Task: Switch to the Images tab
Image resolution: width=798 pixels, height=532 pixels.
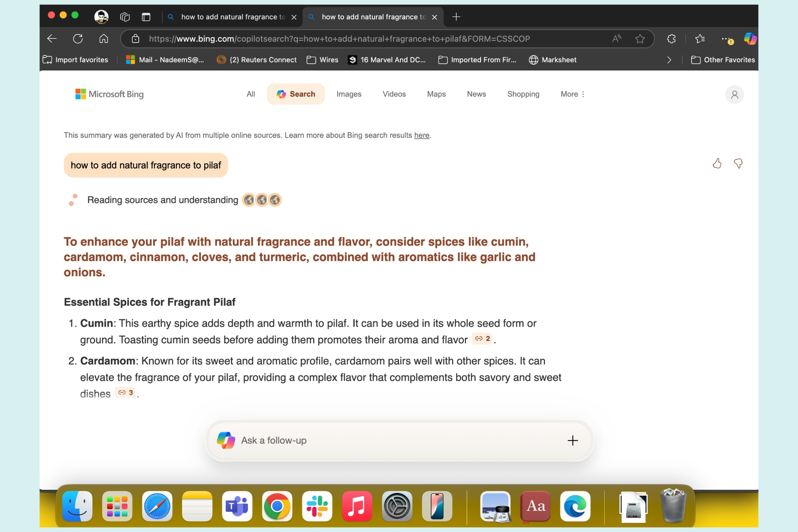Action: click(349, 94)
